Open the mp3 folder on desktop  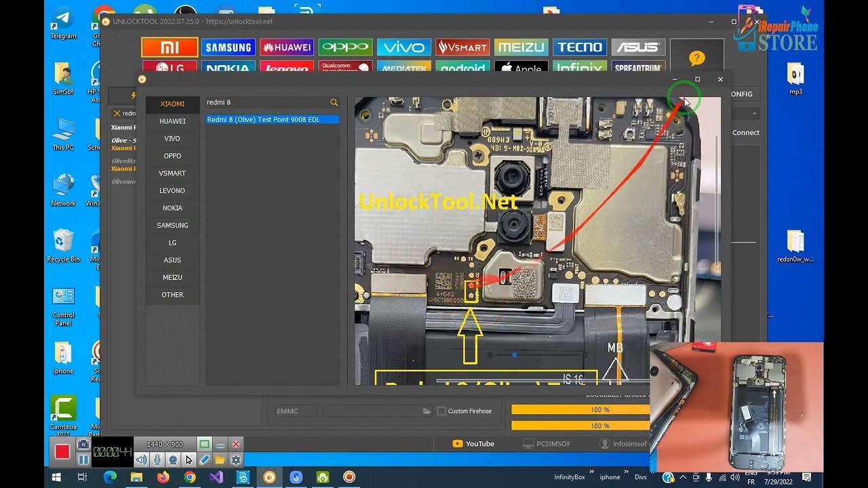(795, 78)
